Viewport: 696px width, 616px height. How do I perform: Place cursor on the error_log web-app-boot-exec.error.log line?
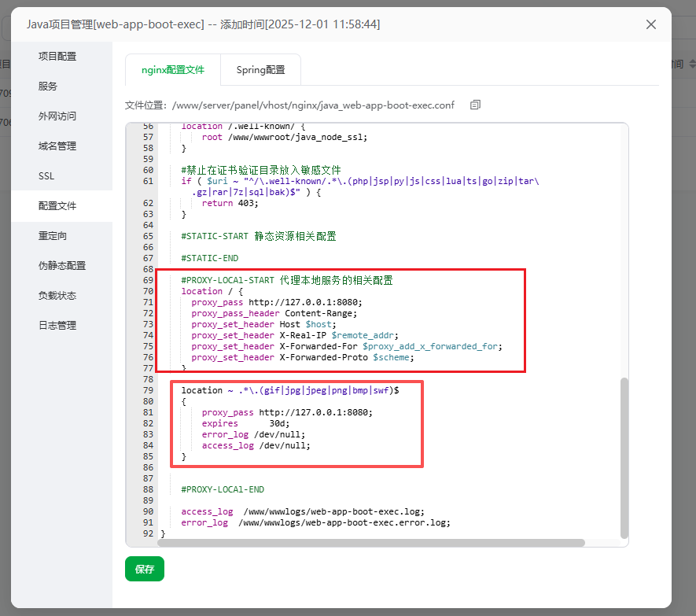point(315,522)
